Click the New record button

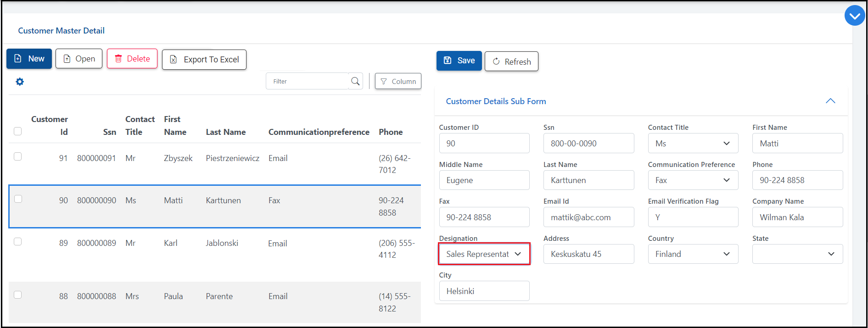click(29, 59)
